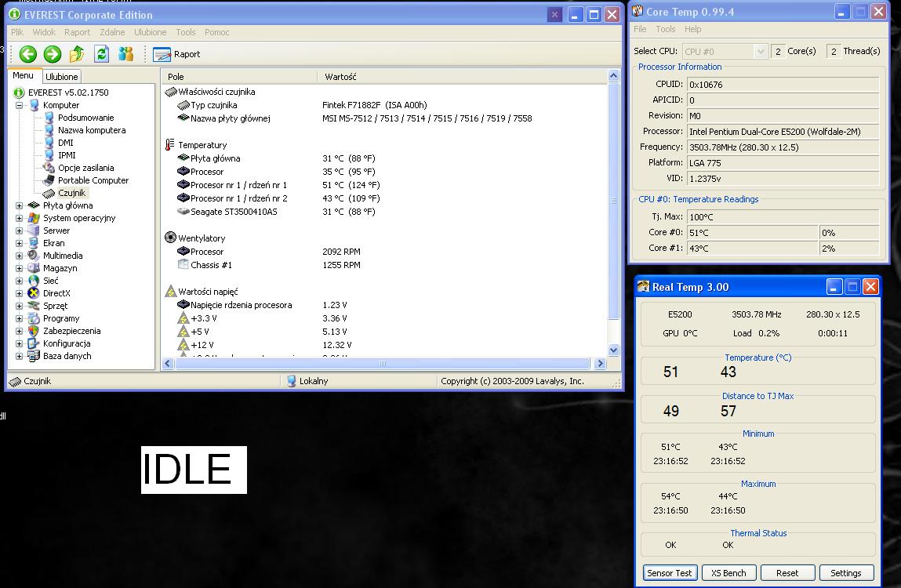Image resolution: width=901 pixels, height=588 pixels.
Task: Switch to the Ulubione tab
Action: point(61,77)
